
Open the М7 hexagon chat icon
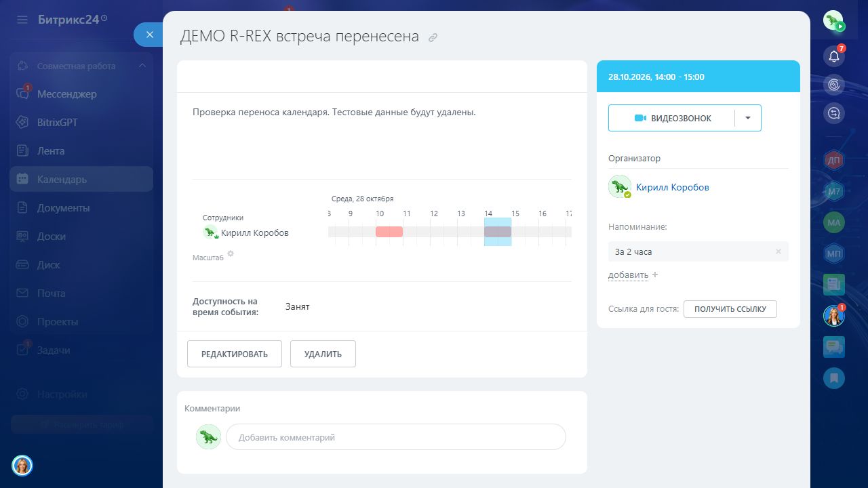coord(834,192)
